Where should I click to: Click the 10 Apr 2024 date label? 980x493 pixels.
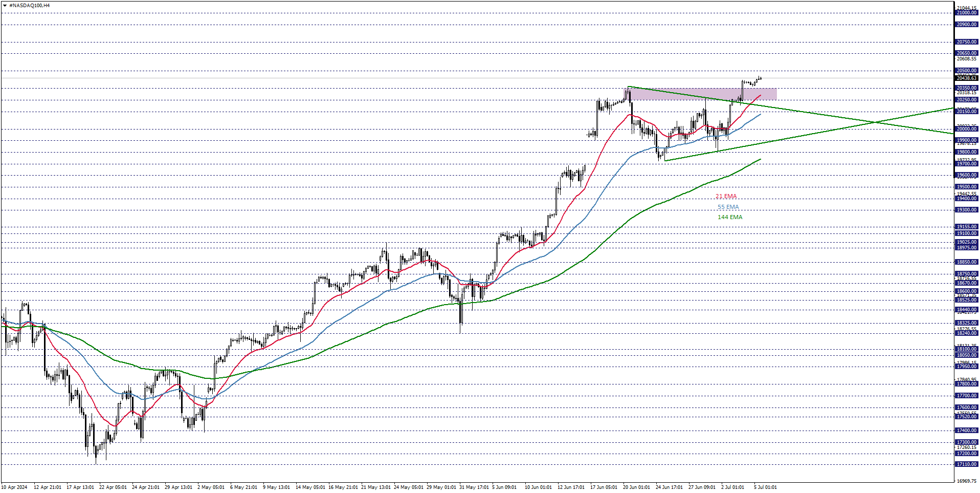(x=14, y=487)
